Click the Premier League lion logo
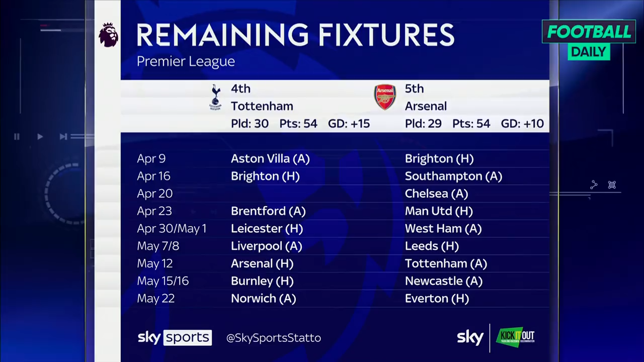 108,35
